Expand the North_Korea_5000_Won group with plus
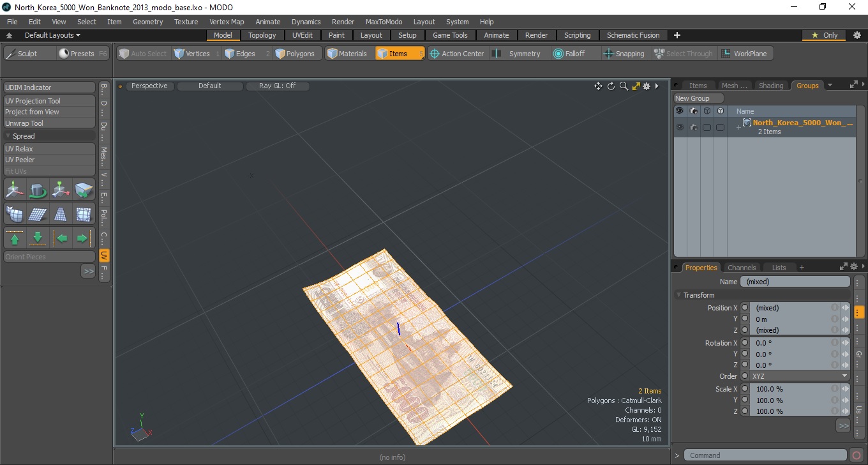This screenshot has height=465, width=868. [738, 128]
